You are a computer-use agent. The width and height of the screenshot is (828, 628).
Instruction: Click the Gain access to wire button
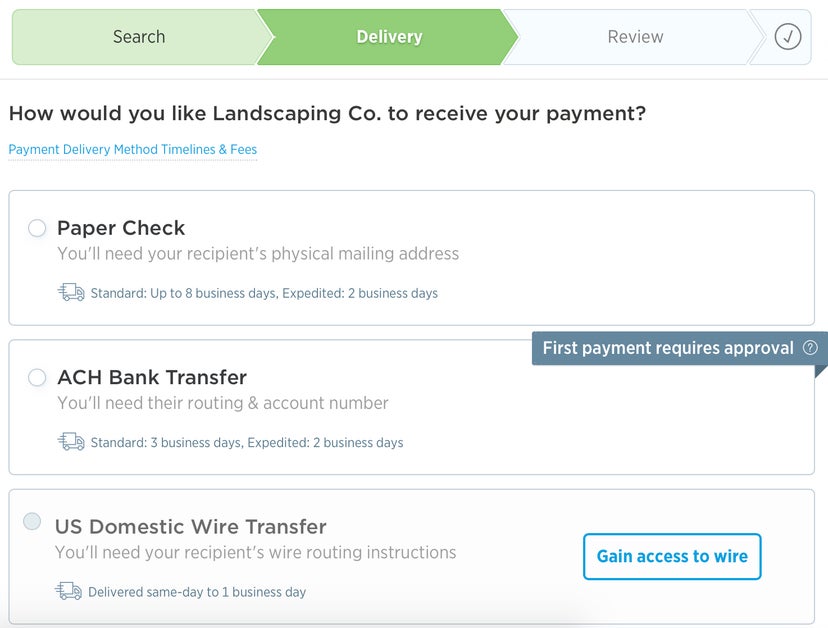point(671,556)
